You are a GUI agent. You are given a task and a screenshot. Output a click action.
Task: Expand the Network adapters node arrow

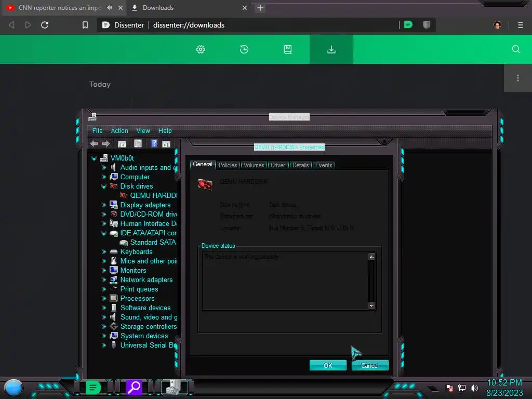pos(104,280)
